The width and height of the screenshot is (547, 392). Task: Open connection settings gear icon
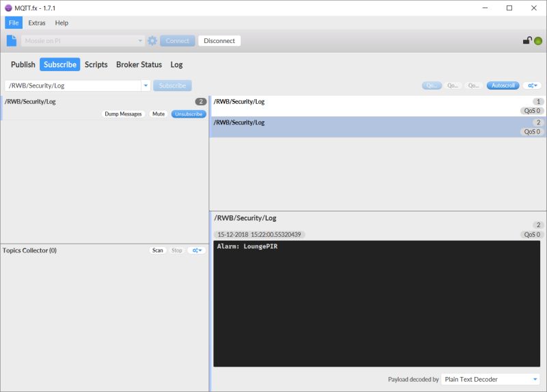tap(152, 40)
